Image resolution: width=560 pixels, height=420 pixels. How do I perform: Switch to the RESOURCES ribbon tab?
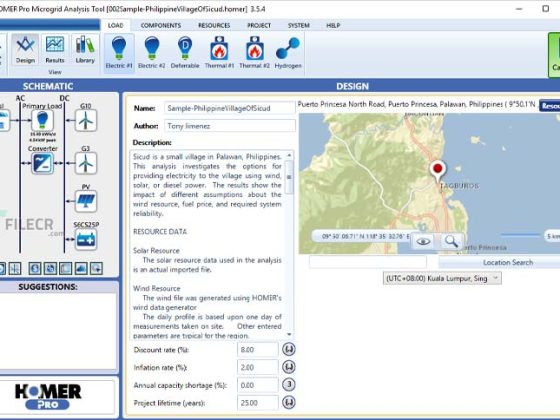click(x=214, y=25)
